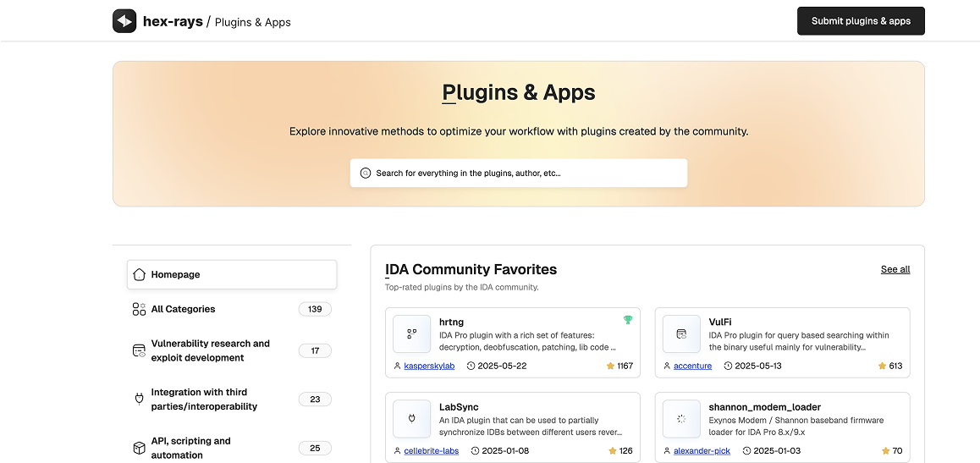Open the cellebrite-labs author link
Screen dimensions: 980x463
coord(432,451)
